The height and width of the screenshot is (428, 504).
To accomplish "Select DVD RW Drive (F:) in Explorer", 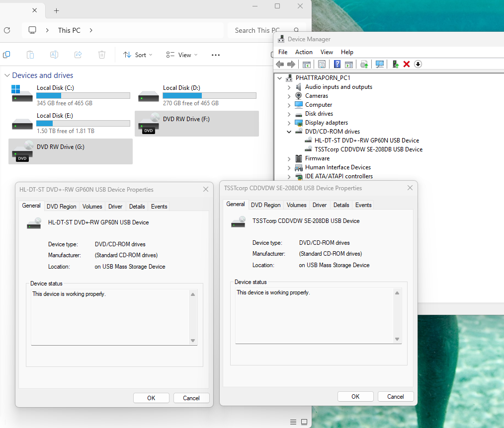I will (197, 124).
